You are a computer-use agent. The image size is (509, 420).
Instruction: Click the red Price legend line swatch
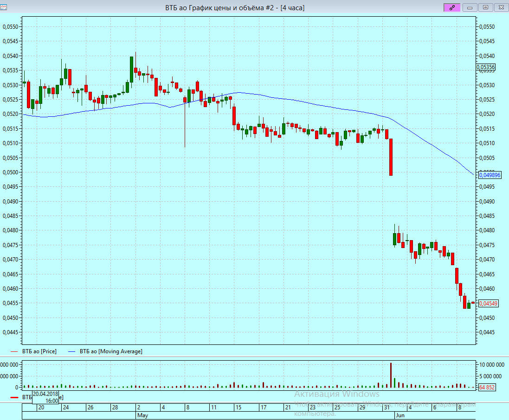[x=14, y=351]
